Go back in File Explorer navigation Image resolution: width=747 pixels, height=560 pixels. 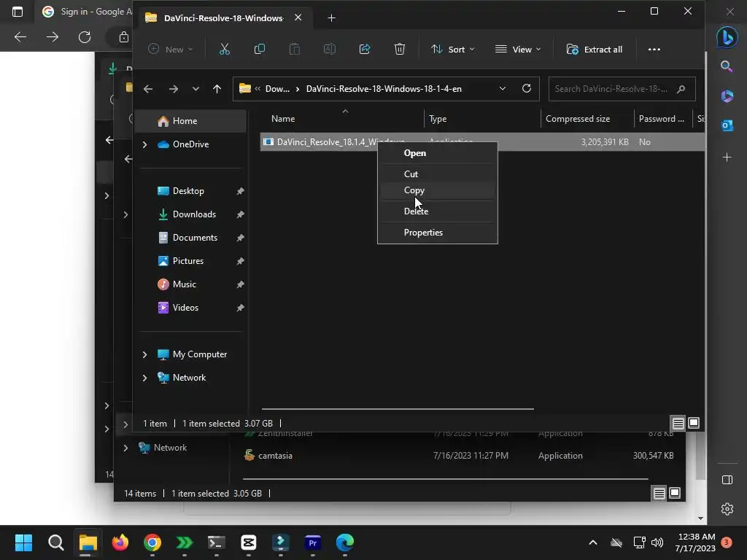pyautogui.click(x=148, y=89)
